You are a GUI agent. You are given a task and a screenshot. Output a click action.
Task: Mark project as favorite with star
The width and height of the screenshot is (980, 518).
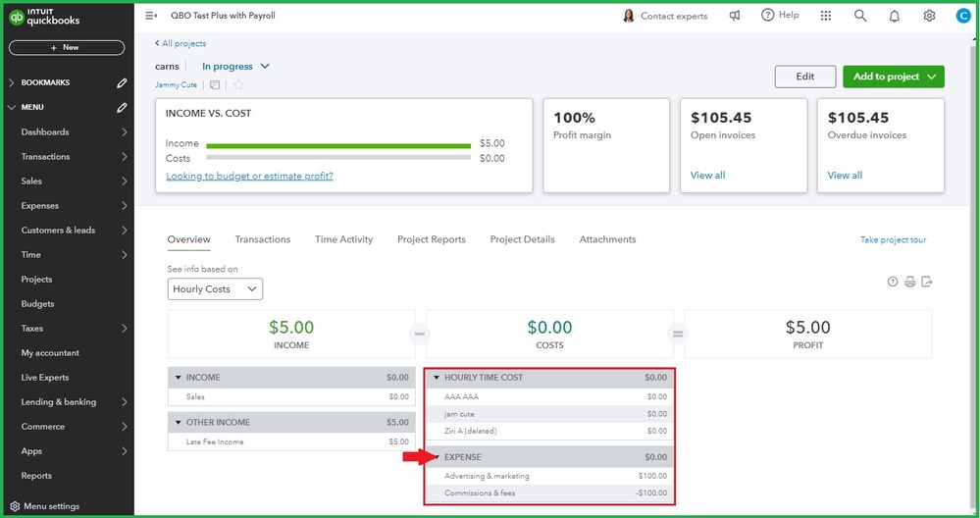(238, 85)
